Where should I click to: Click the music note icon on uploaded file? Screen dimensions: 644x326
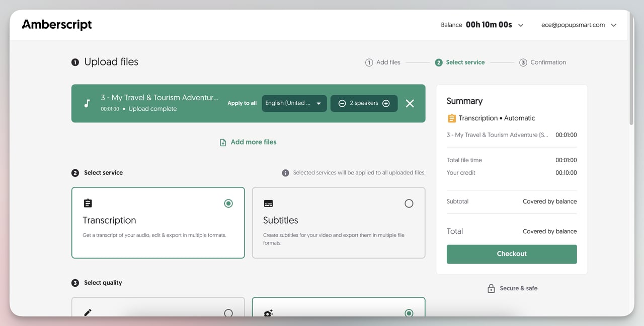click(87, 103)
